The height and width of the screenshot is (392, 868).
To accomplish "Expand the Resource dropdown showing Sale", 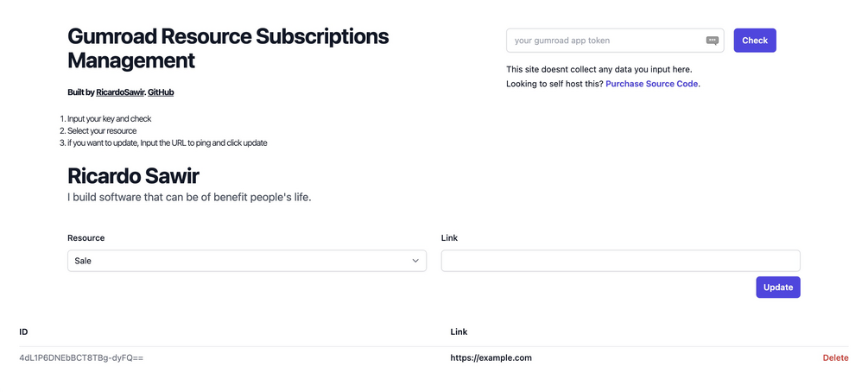I will point(246,260).
